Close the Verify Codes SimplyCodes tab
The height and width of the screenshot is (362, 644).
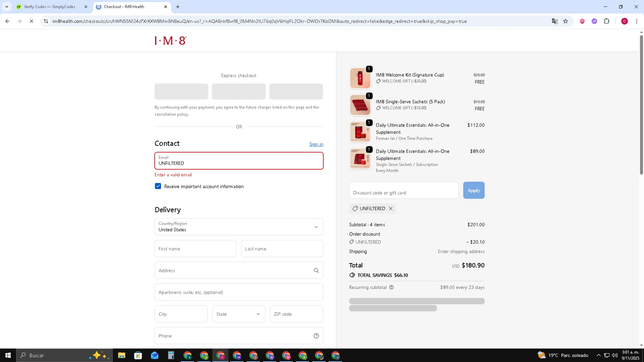85,7
